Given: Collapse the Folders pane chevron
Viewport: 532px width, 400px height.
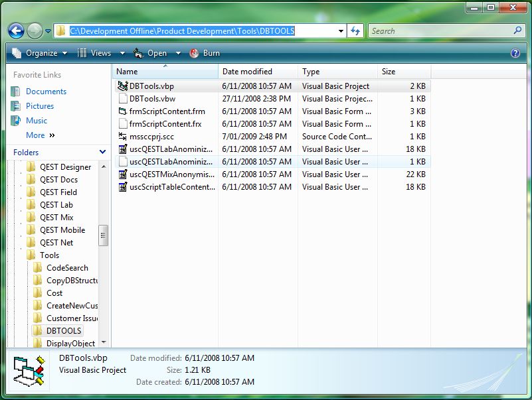Looking at the screenshot, I should tap(102, 153).
